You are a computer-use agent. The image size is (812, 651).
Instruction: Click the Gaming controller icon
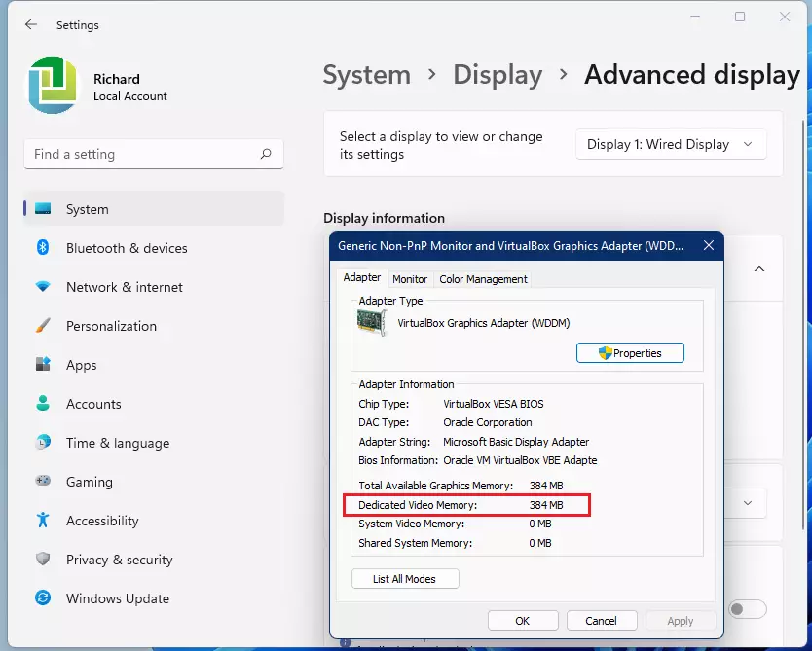point(43,481)
